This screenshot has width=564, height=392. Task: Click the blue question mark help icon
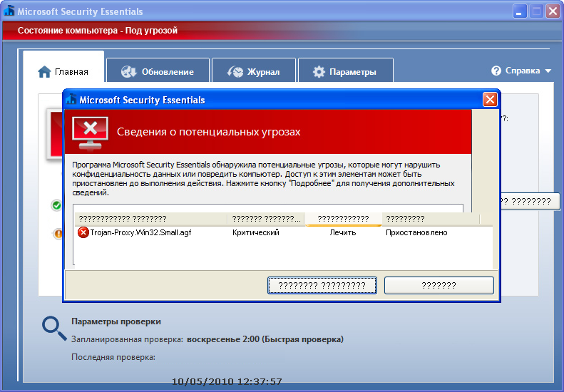[x=496, y=71]
